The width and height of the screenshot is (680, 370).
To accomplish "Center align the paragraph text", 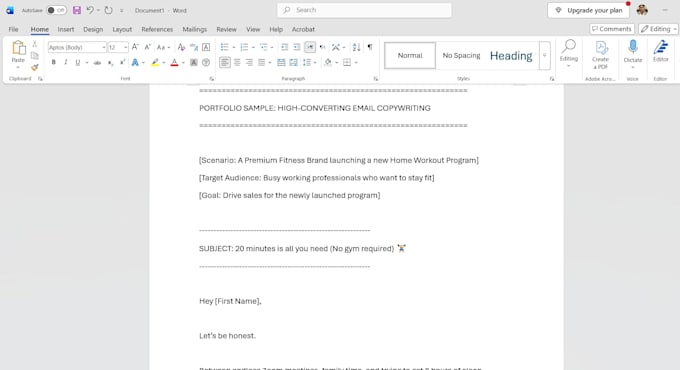I will click(x=237, y=62).
